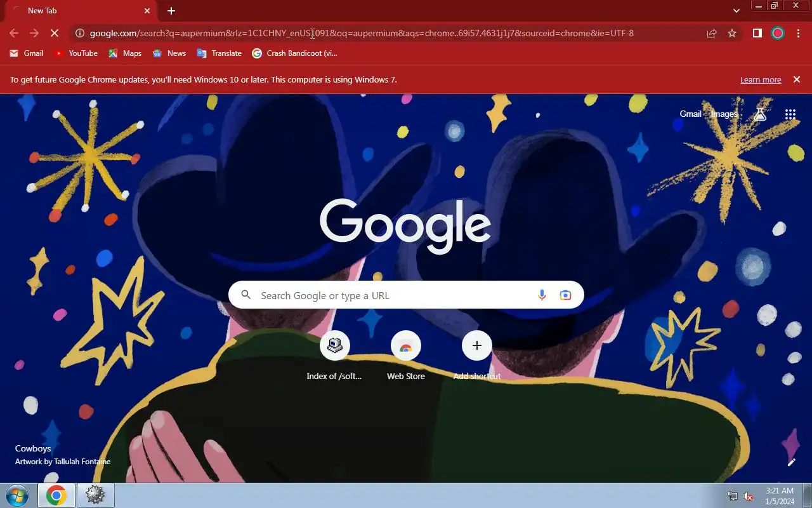The image size is (812, 508).
Task: Open Crash Bandicoot bookmark
Action: click(295, 53)
